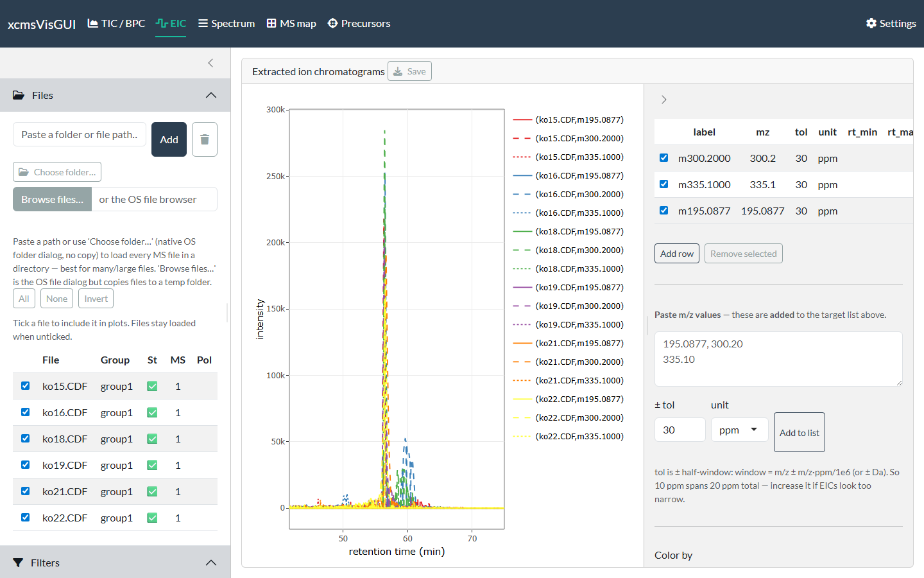924x578 pixels.
Task: Click legend entry (ko19.CDF,m195.0877)
Action: 579,287
